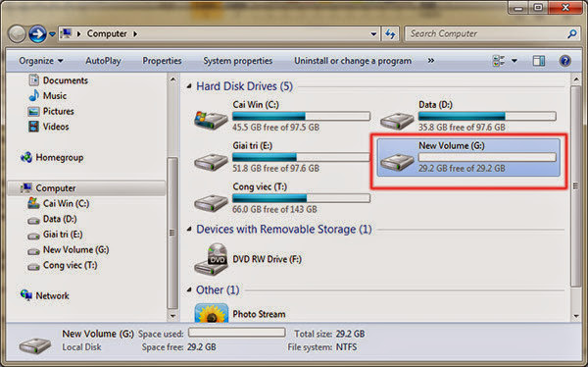Click the Documents library icon in sidebar
Screen dimensions: 588x367
33,80
